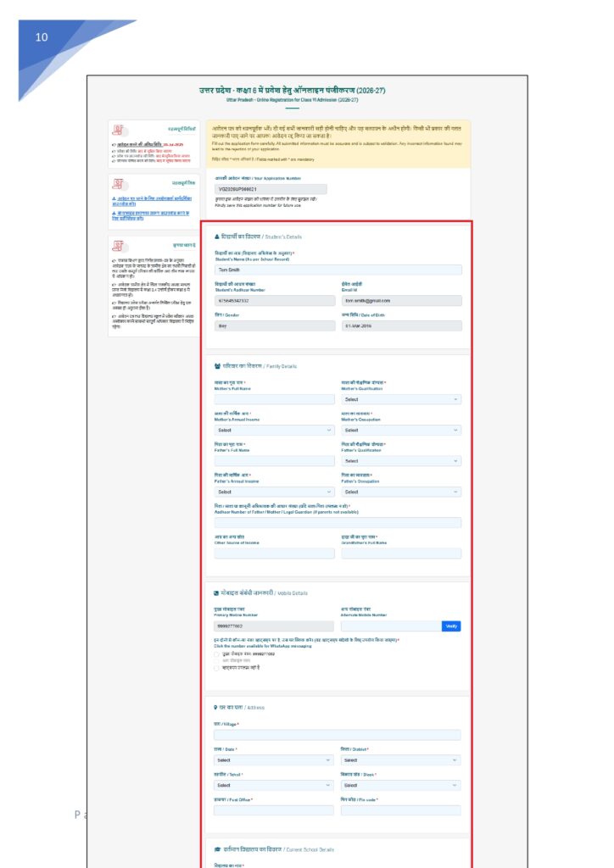Expand the State dropdown in Address
Image resolution: width=614 pixels, height=868 pixels.
[x=274, y=760]
